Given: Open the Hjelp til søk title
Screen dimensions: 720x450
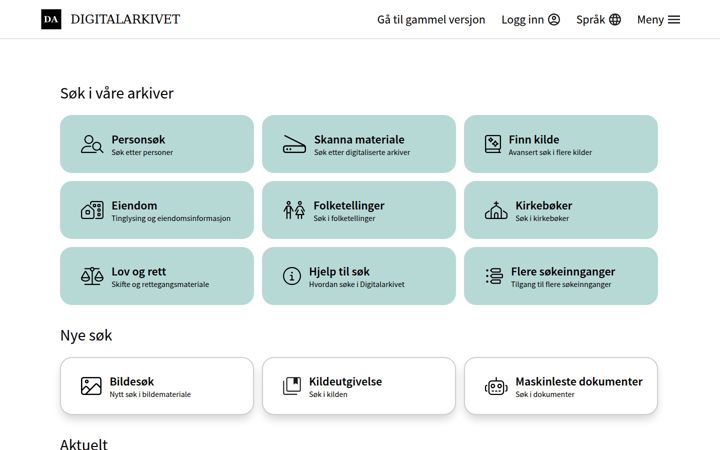Looking at the screenshot, I should (339, 271).
